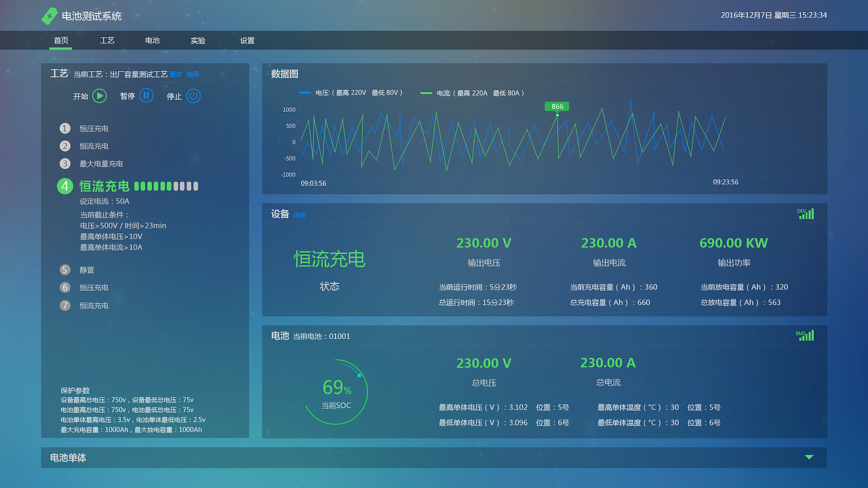Toggle the 电压 legend entry
The image size is (868, 488).
[x=351, y=93]
